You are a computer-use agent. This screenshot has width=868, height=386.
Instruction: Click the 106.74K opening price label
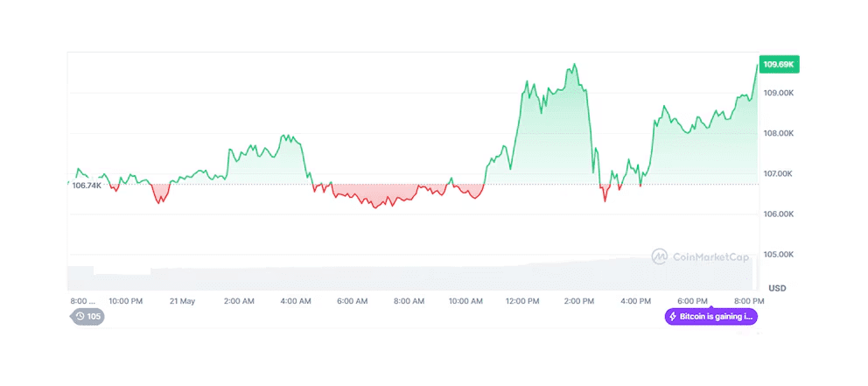point(87,185)
